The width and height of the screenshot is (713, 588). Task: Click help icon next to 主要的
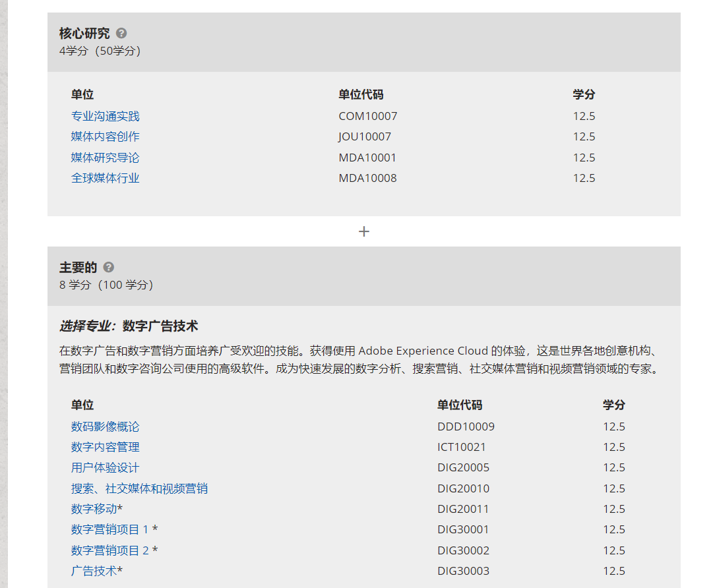(x=109, y=267)
